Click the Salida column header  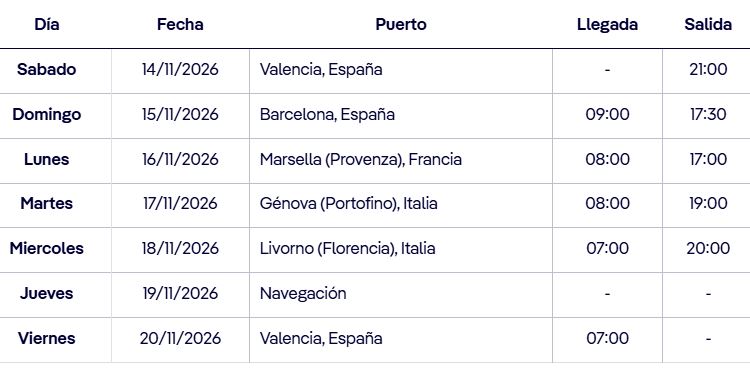(708, 24)
